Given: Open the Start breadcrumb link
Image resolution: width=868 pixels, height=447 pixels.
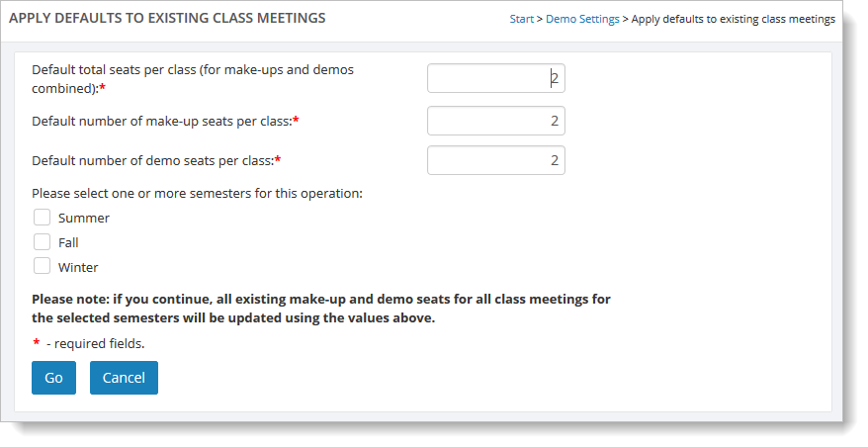Looking at the screenshot, I should tap(521, 19).
